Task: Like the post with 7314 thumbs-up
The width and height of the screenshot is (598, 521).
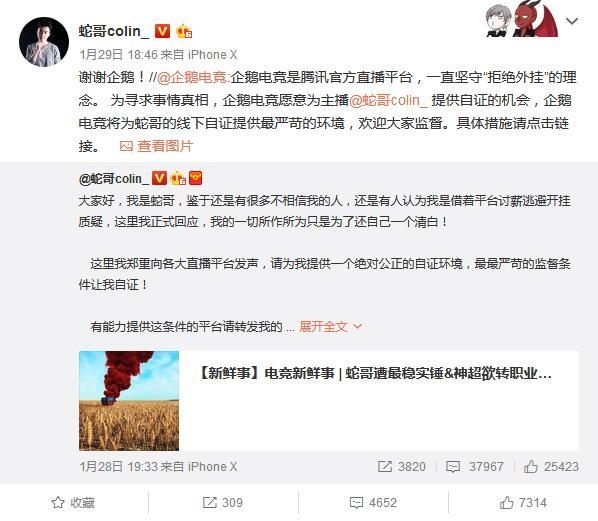Action: click(523, 502)
